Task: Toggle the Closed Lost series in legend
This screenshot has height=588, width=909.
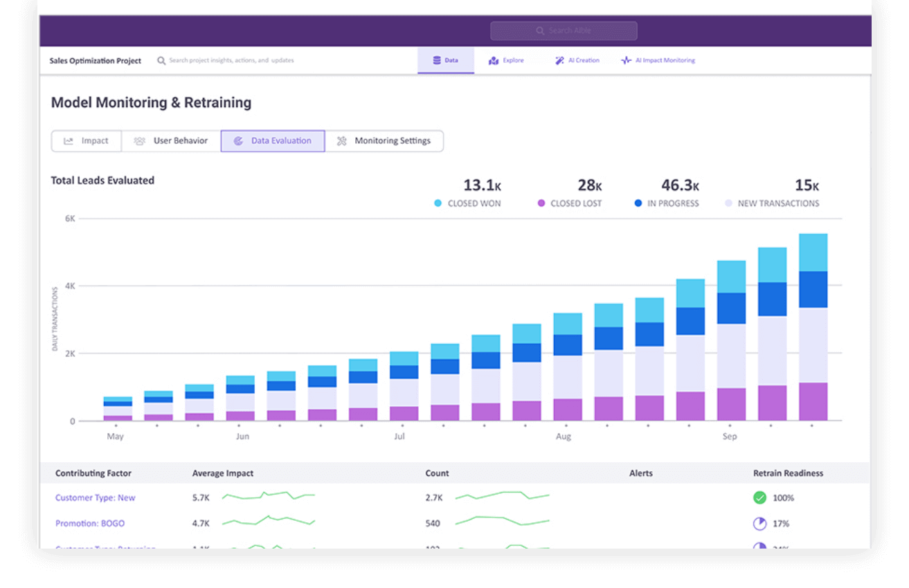Action: 541,203
